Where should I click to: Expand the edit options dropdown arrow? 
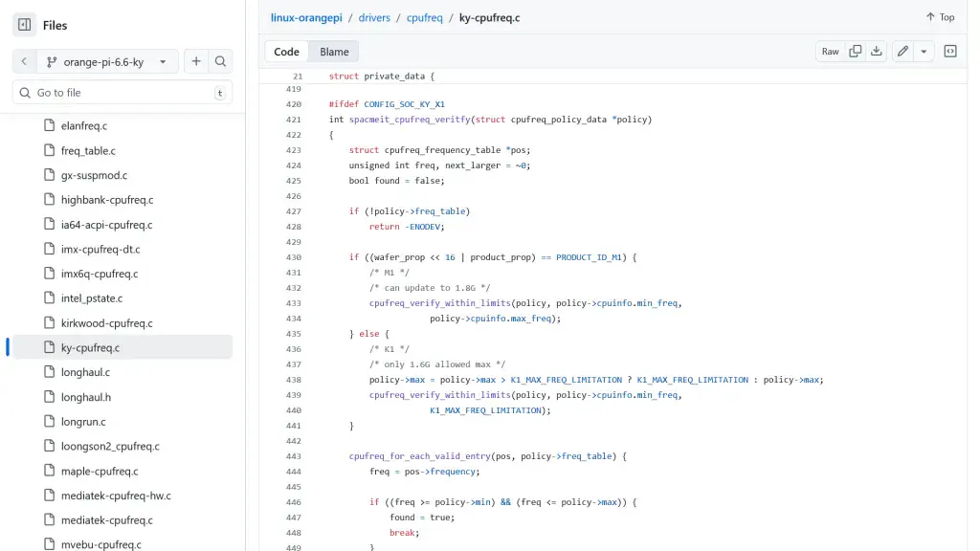[x=924, y=51]
